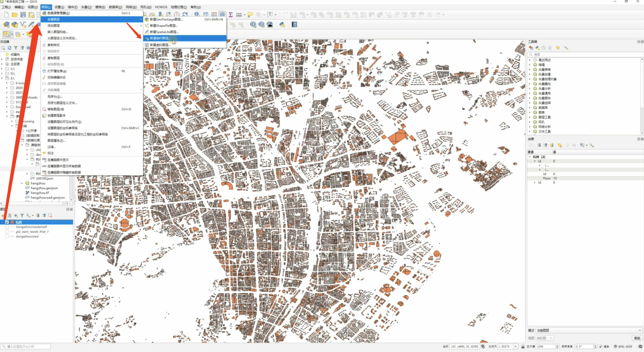Open the Python console icon
Screen dimensions: 644x352
[282, 25]
